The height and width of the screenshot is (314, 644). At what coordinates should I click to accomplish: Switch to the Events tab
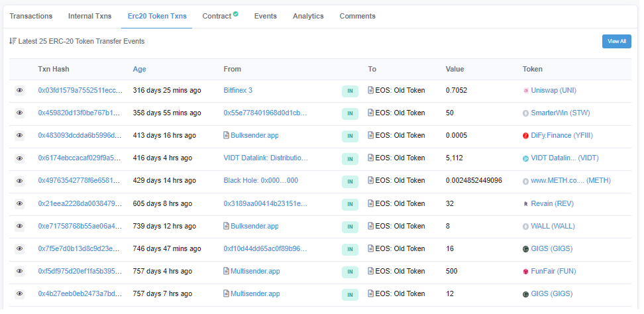click(x=265, y=16)
